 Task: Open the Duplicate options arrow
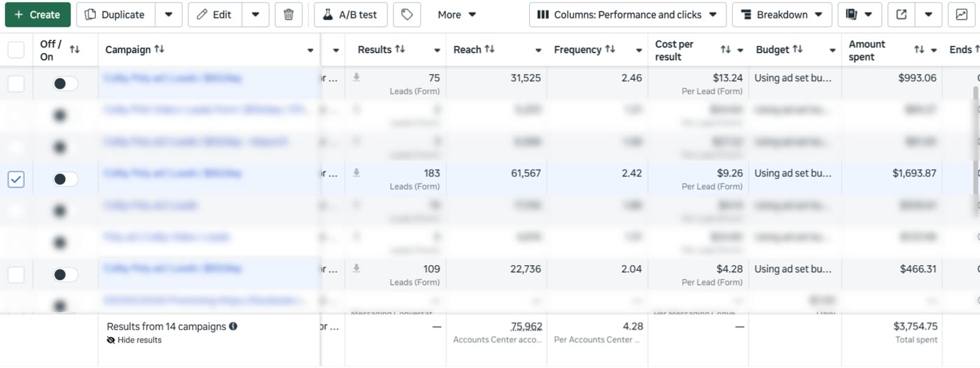(169, 15)
